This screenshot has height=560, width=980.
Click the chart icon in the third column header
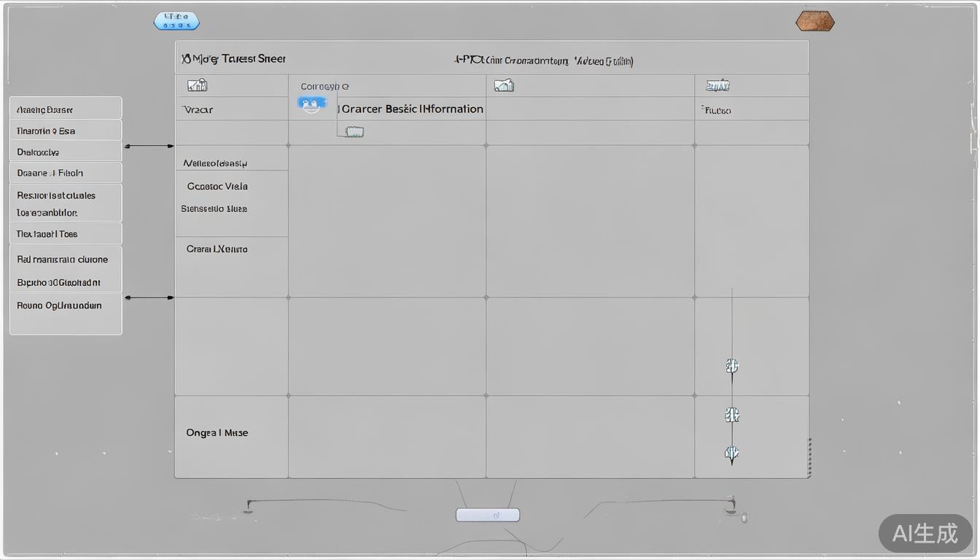504,86
